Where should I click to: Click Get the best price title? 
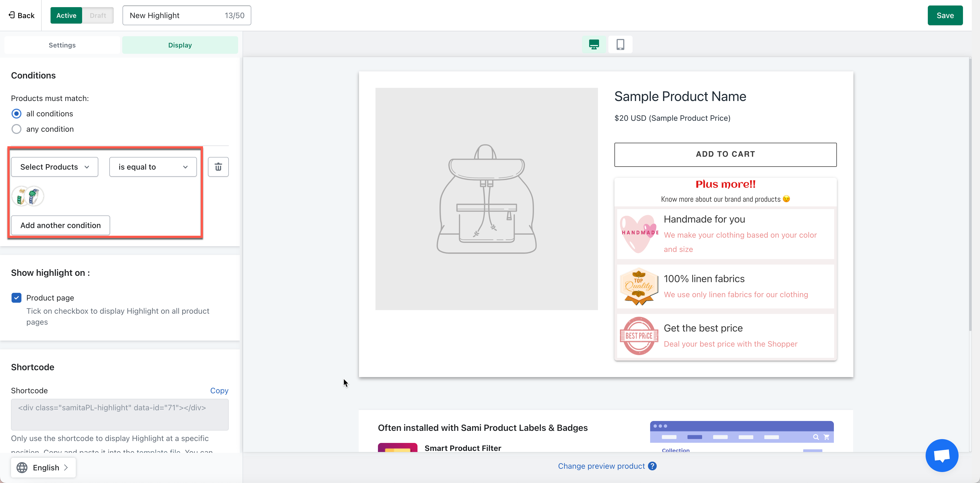(x=703, y=328)
